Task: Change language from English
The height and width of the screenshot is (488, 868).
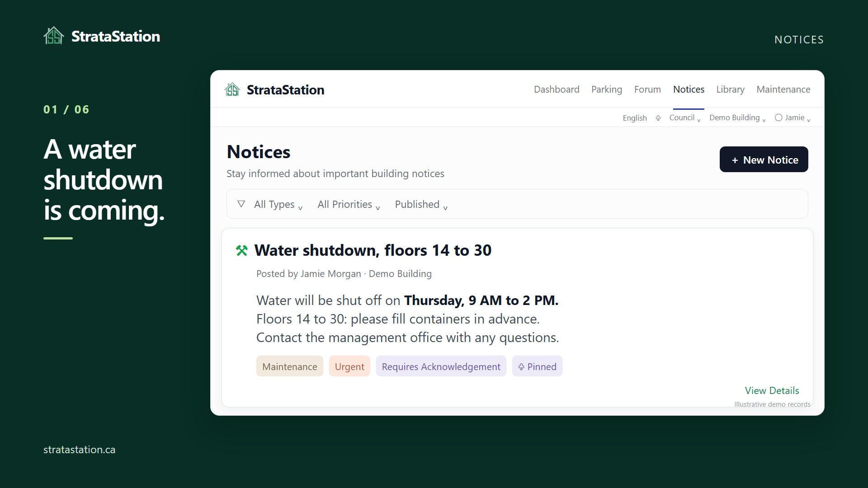Action: [x=635, y=118]
